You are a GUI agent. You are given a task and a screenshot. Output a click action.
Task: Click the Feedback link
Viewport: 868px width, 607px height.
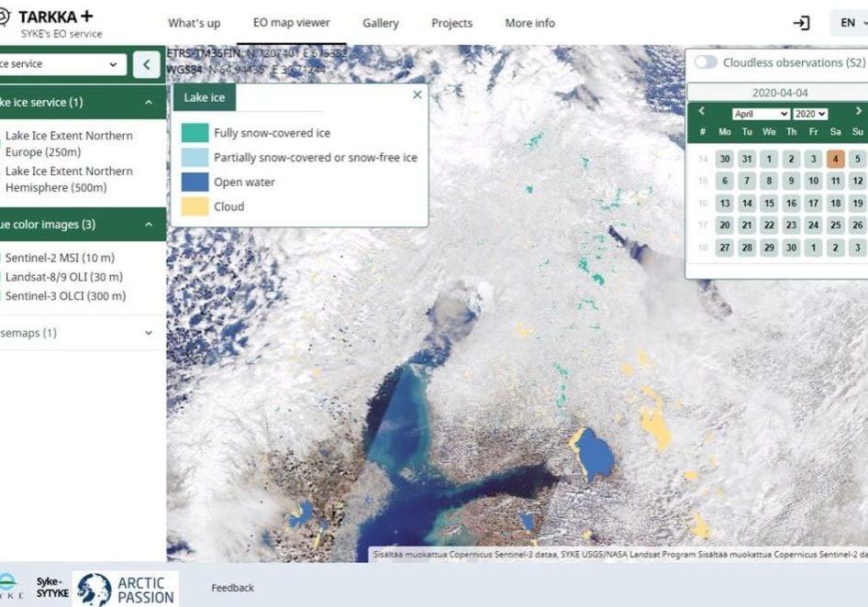[x=232, y=588]
